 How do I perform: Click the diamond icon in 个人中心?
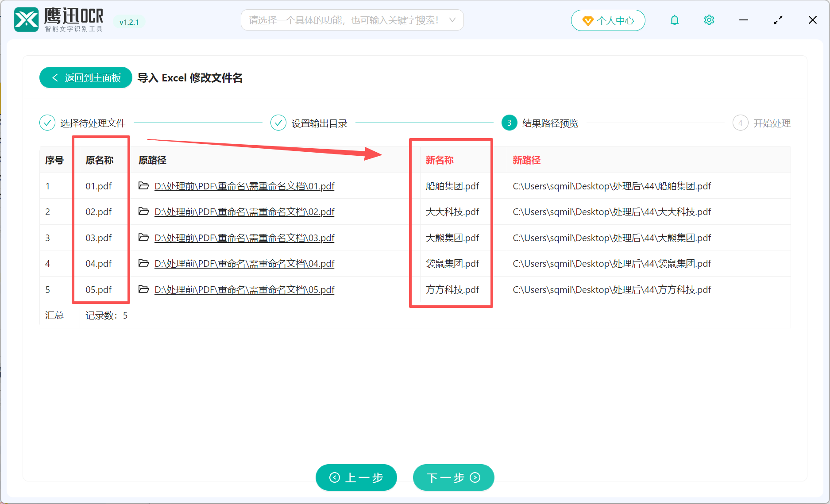(587, 20)
